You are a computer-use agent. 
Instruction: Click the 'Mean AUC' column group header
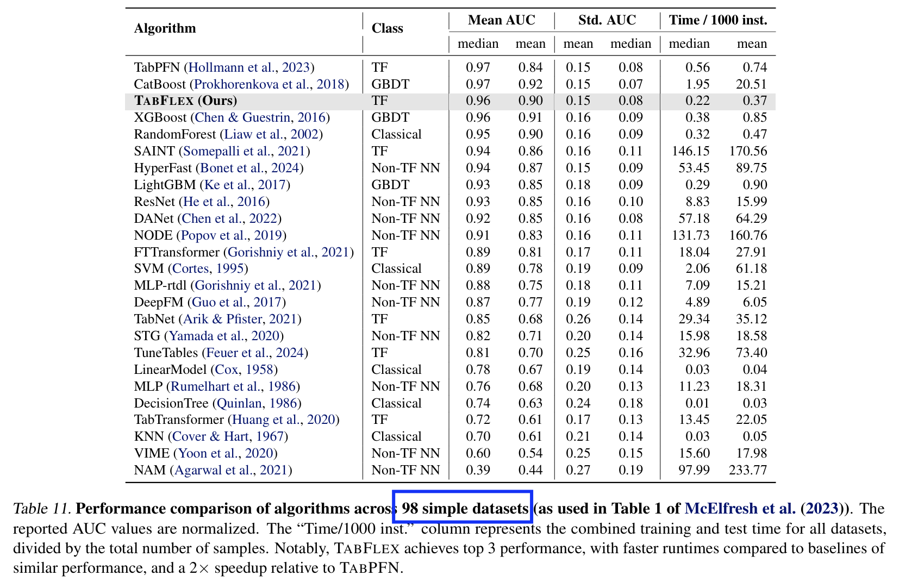[x=502, y=20]
